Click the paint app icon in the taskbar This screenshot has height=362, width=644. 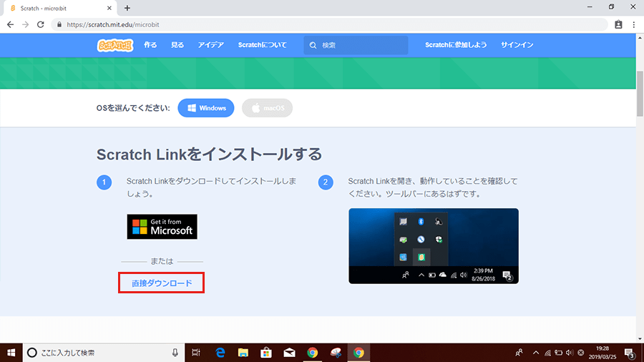pyautogui.click(x=336, y=353)
